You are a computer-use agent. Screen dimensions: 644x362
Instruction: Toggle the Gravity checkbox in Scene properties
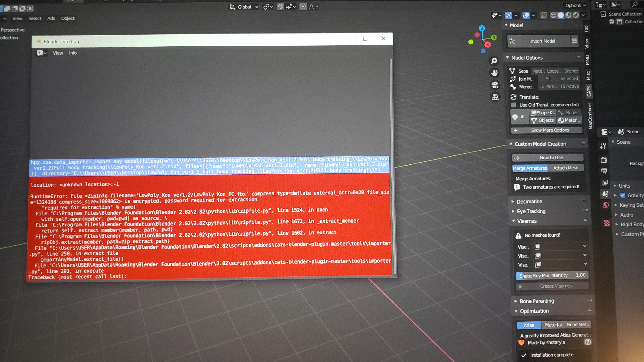623,195
